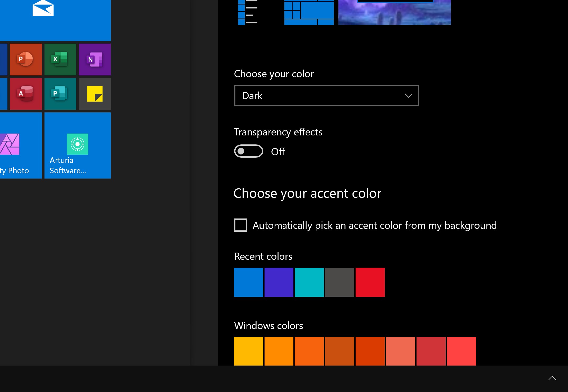Launch the OneNote tile
568x392 pixels.
95,60
